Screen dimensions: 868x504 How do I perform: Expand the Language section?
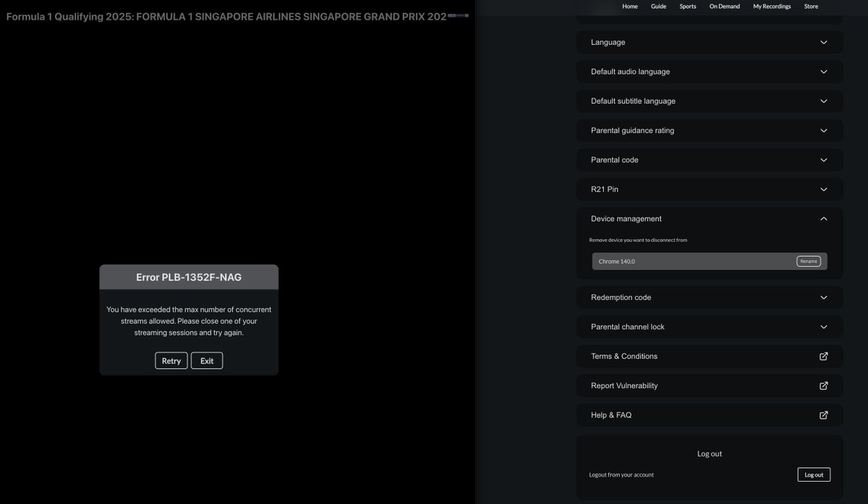[x=710, y=42]
